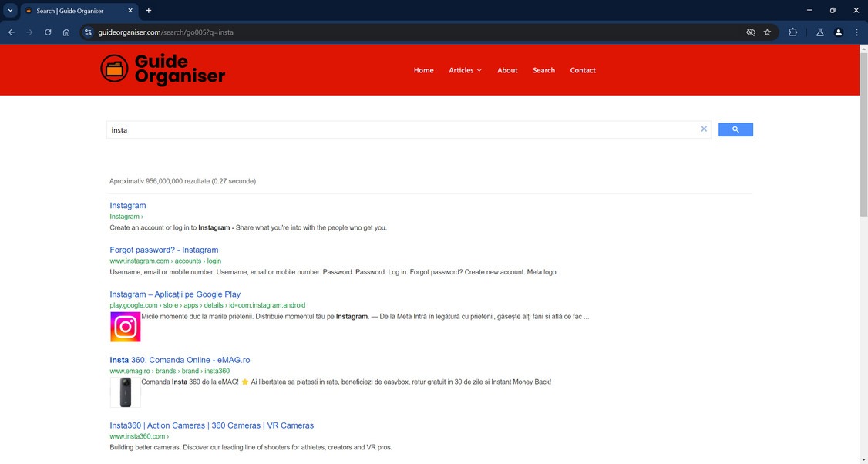
Task: Open the Instagram search result link
Action: [x=127, y=205]
